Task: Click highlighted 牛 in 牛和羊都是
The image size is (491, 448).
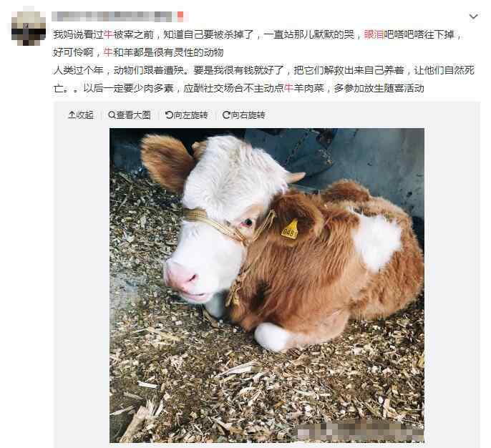Action: tap(108, 52)
